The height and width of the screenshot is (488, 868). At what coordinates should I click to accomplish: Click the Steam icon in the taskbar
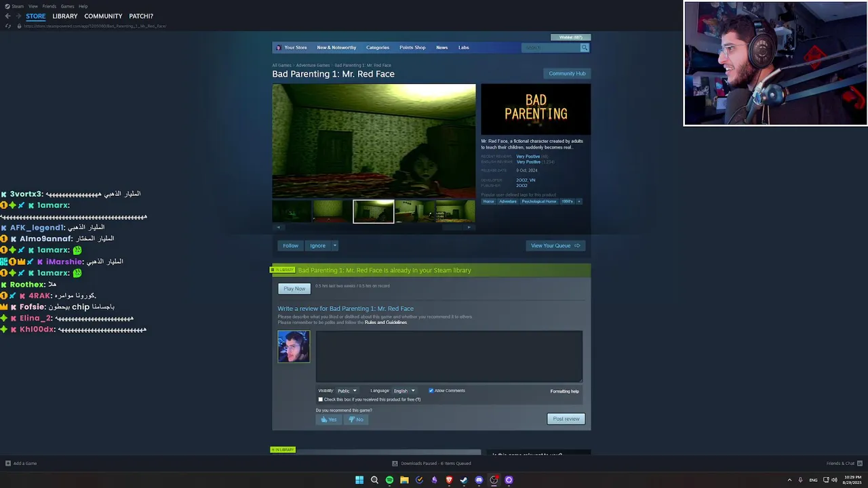point(464,480)
